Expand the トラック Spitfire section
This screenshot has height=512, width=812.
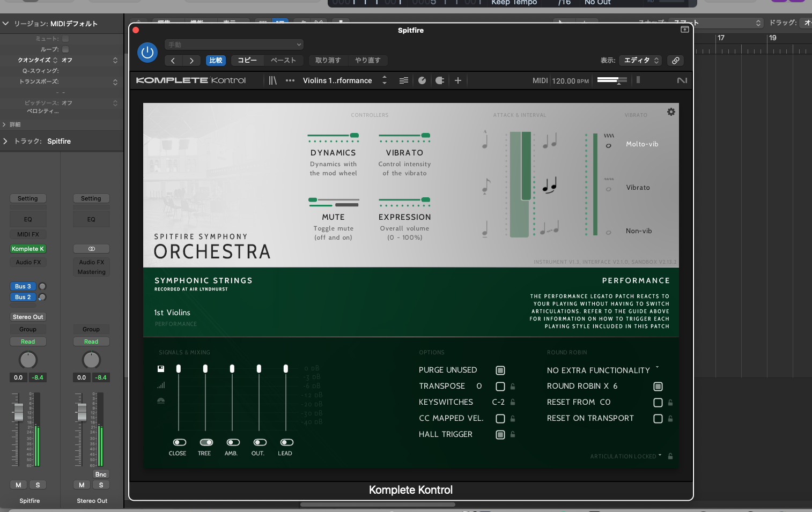(5, 141)
